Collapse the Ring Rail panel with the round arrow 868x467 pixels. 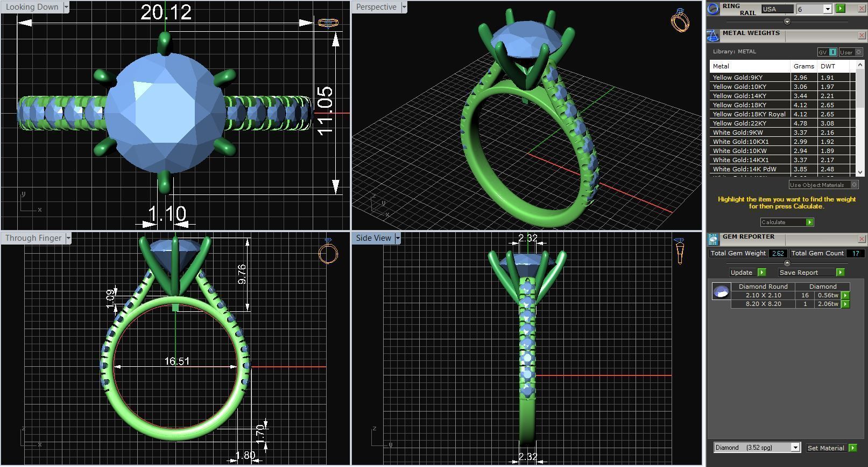tap(787, 22)
